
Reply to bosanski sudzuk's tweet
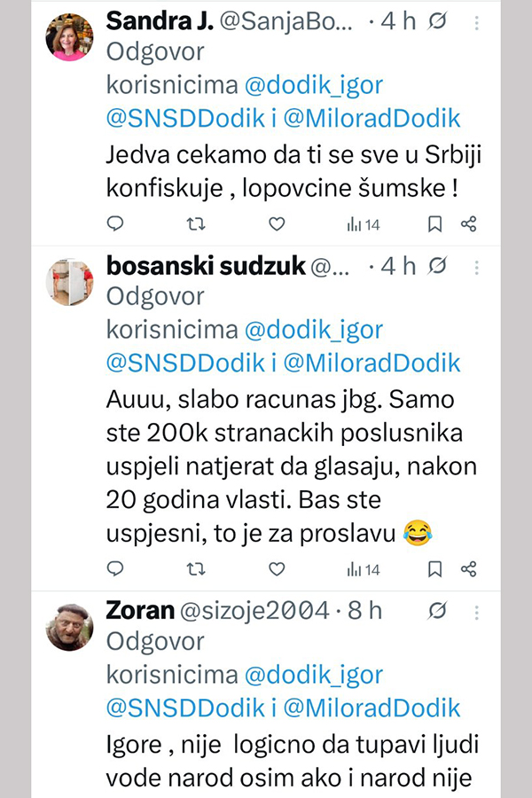coord(115,568)
